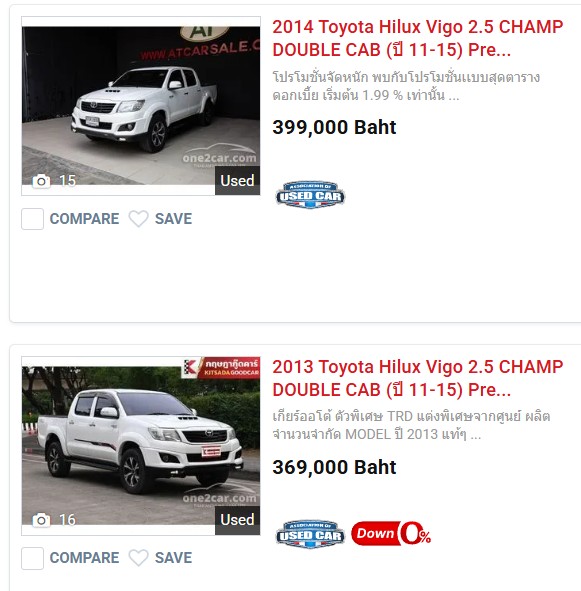The width and height of the screenshot is (581, 591).
Task: Click the Used Car association badge on the 2014 listing
Action: tap(310, 195)
